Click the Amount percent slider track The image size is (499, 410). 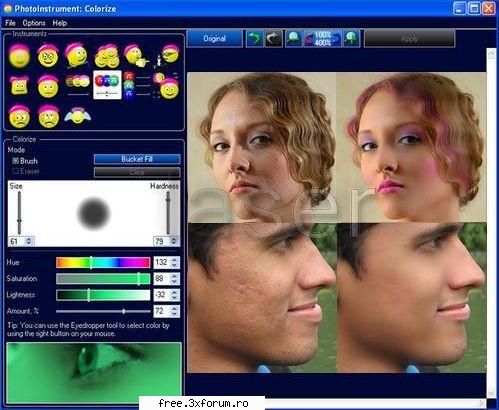pos(103,311)
